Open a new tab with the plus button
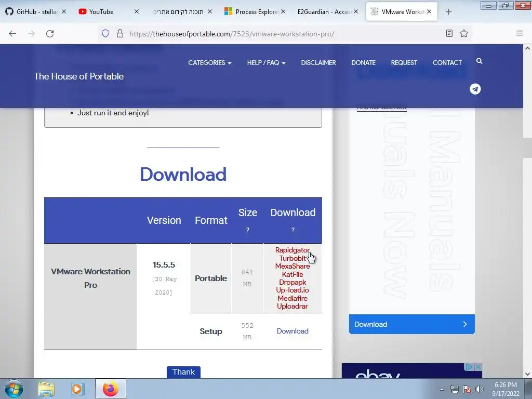The image size is (532, 399). (448, 12)
